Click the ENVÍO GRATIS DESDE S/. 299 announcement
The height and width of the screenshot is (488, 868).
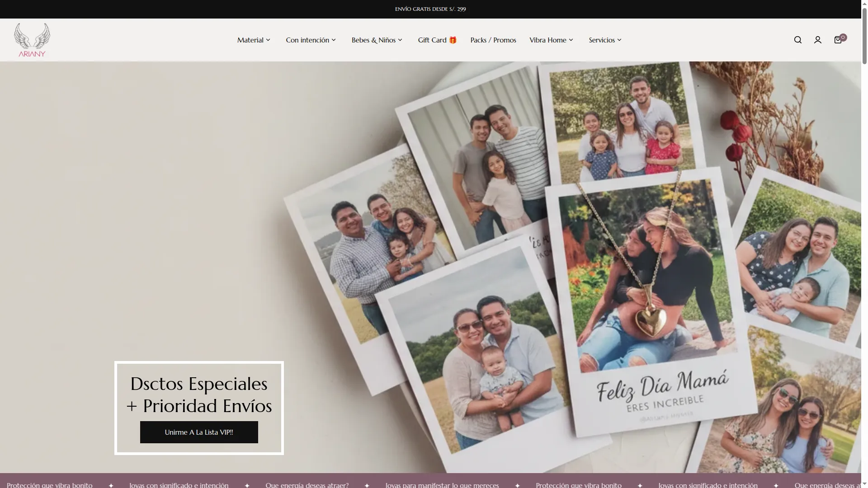tap(430, 9)
